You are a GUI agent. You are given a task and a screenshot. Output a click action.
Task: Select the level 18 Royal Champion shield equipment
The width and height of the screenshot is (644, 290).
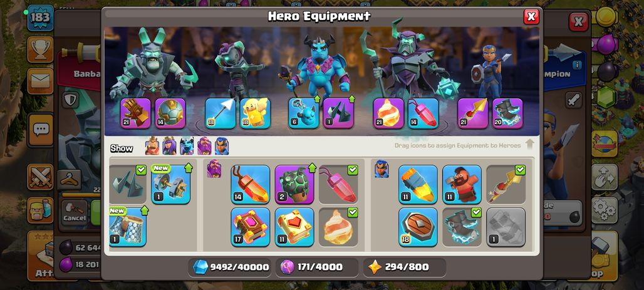coord(418,227)
